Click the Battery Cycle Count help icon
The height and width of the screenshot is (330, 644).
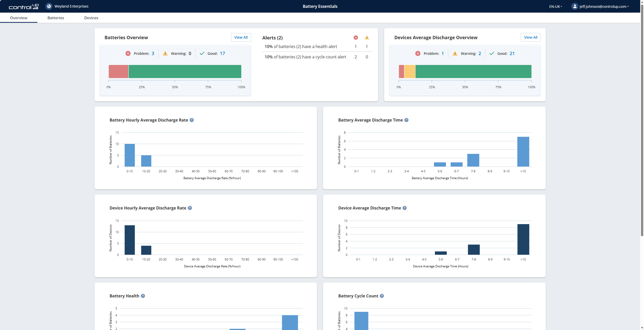(x=382, y=296)
